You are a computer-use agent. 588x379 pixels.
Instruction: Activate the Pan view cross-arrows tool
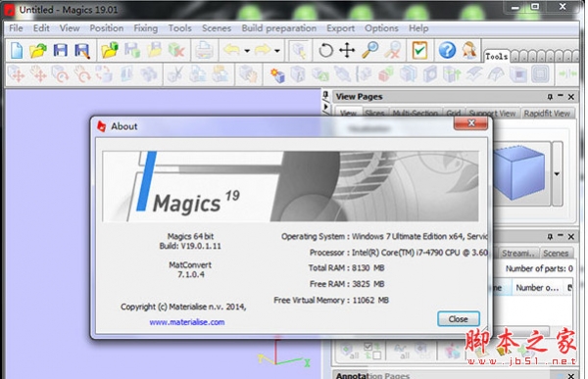347,50
